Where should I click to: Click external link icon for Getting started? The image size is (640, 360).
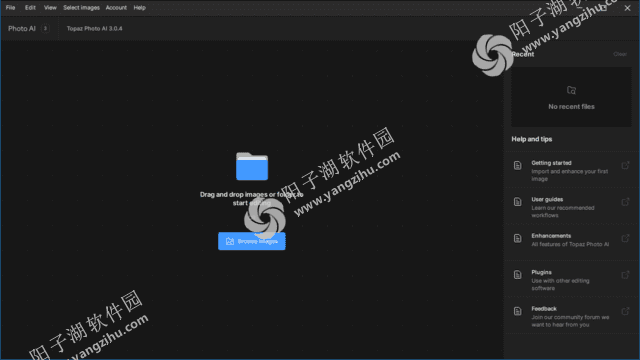tap(625, 165)
